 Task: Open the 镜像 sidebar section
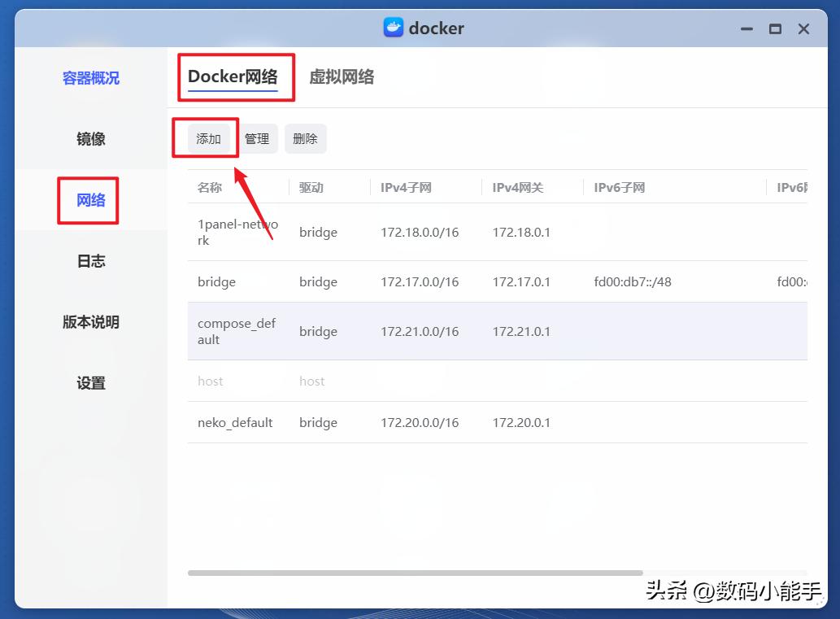pyautogui.click(x=91, y=139)
